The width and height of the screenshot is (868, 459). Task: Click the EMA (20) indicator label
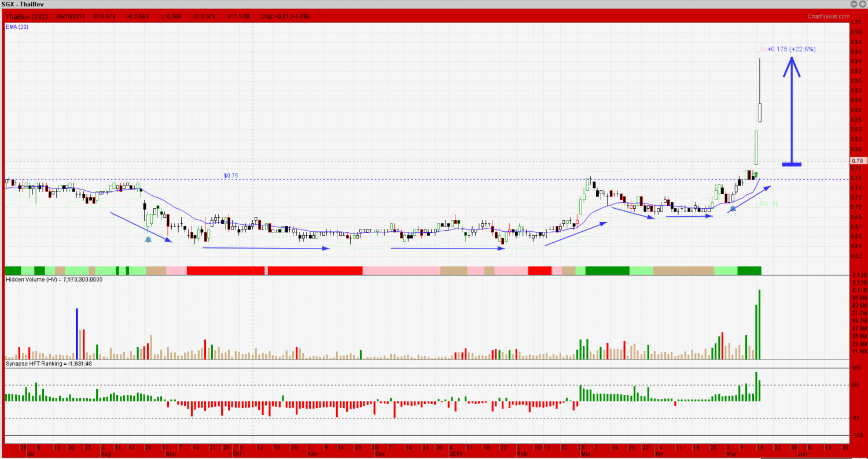click(x=18, y=27)
